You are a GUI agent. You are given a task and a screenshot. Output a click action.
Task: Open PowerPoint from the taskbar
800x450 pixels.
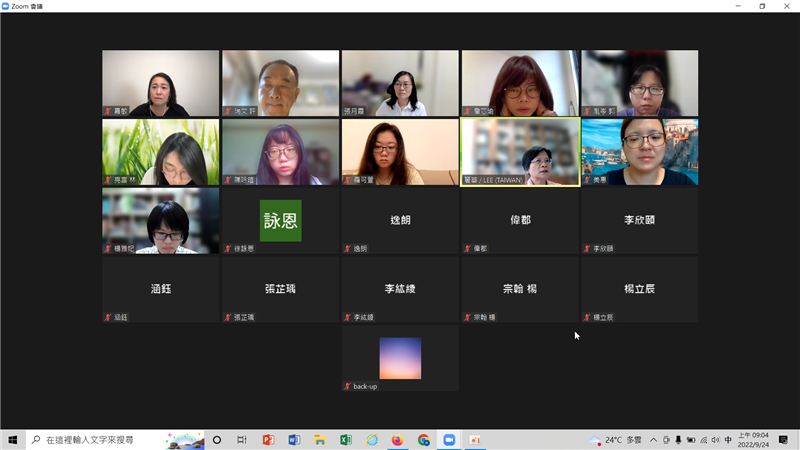pyautogui.click(x=268, y=440)
